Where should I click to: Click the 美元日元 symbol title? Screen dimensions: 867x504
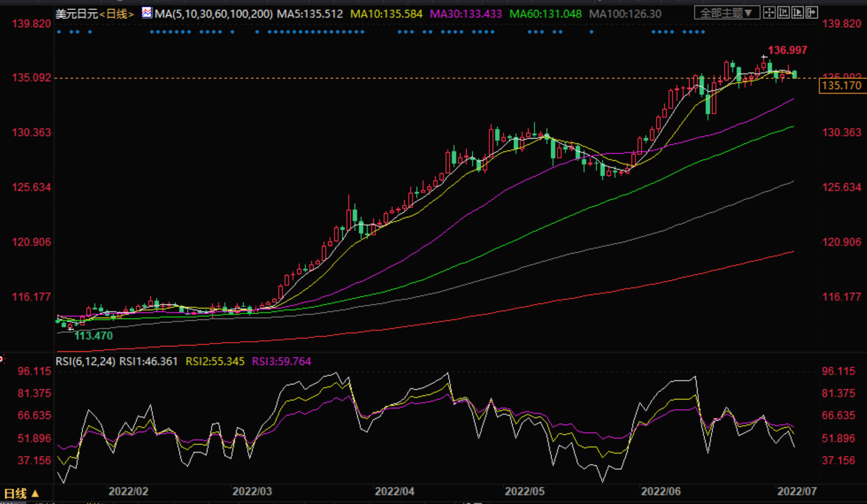[77, 14]
